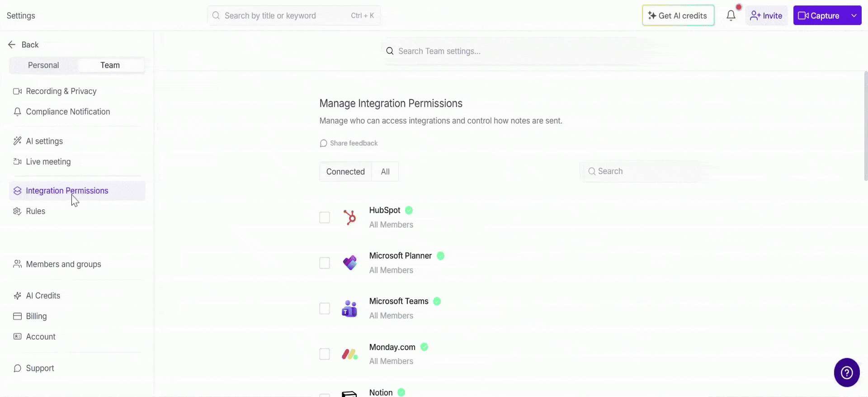Click Microsoft Teams' green verified badge
The image size is (868, 397).
pyautogui.click(x=437, y=301)
